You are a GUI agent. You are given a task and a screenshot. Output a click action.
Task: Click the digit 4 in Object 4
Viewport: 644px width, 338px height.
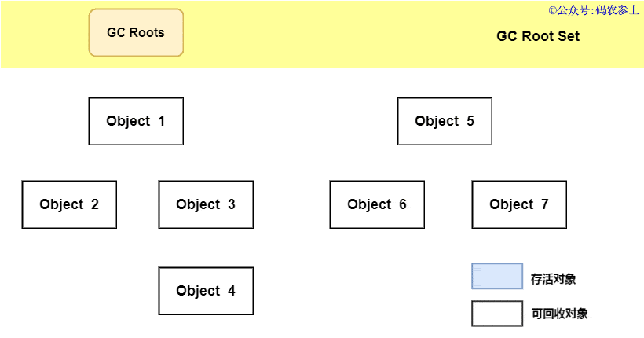(231, 291)
